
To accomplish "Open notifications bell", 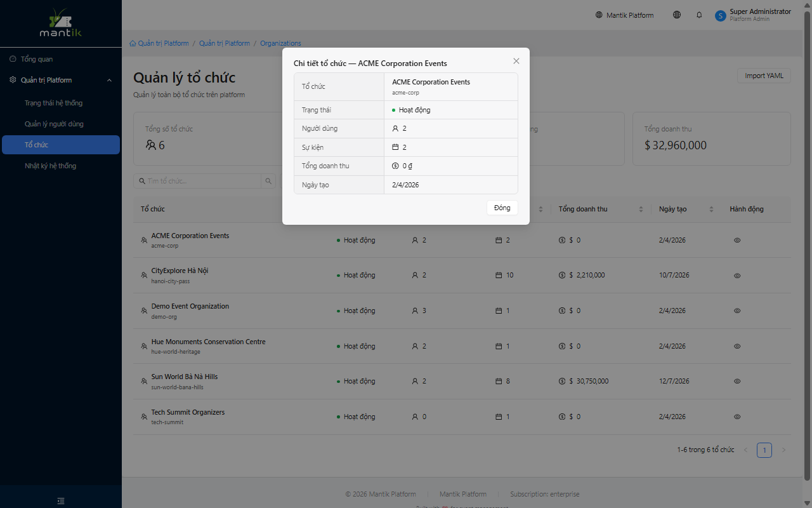I will pos(699,15).
